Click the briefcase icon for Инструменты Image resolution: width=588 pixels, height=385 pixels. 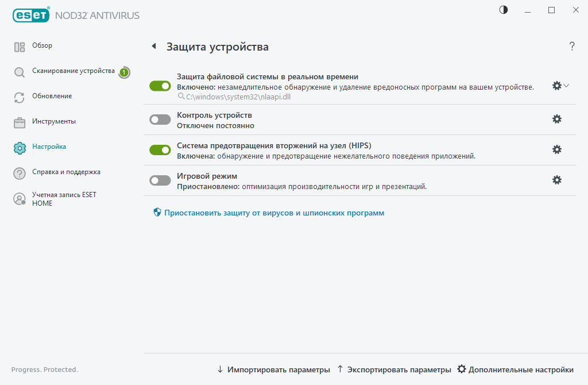(x=20, y=123)
